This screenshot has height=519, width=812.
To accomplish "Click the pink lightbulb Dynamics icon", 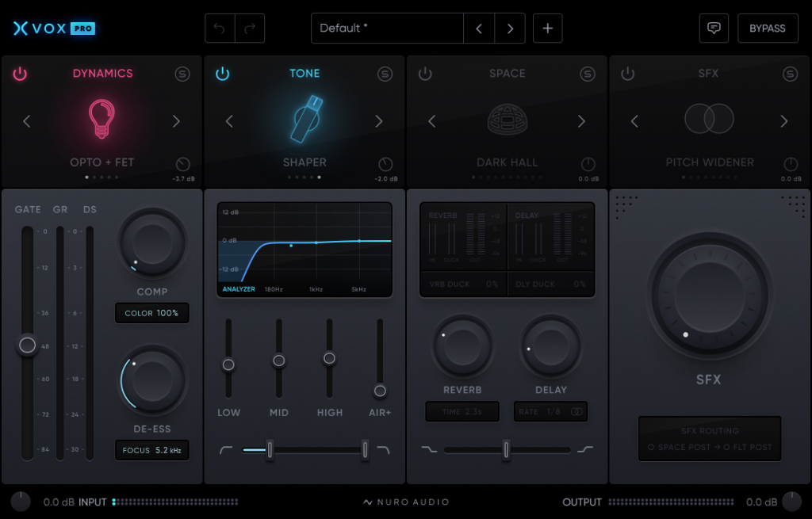I will point(101,120).
